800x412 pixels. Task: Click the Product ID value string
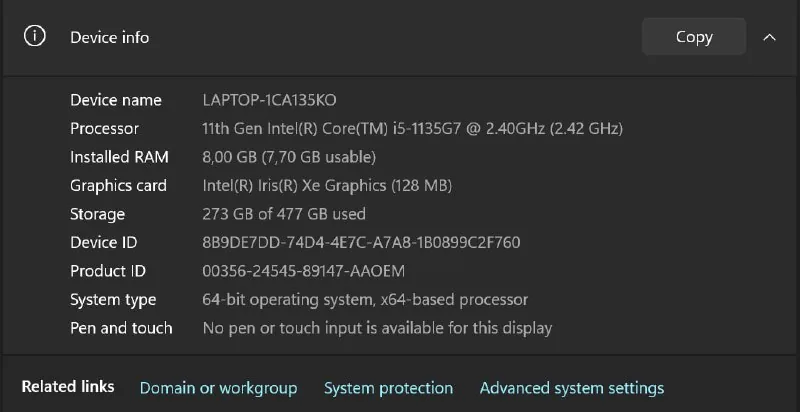coord(304,271)
